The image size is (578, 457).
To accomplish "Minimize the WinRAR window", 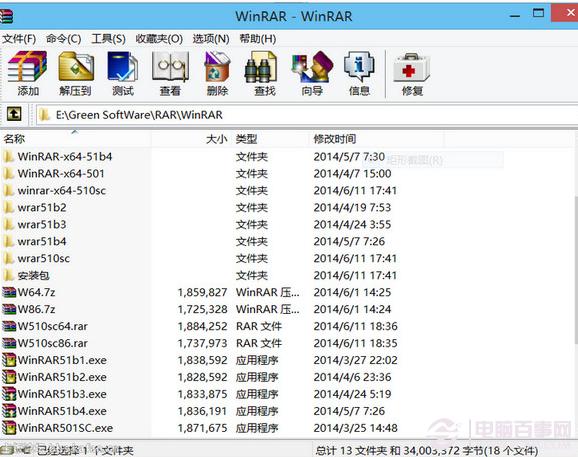I will tap(515, 15).
